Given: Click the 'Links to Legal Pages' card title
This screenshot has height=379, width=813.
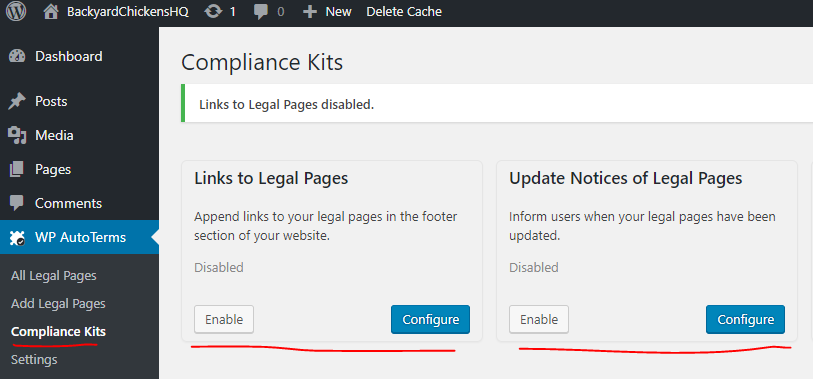Looking at the screenshot, I should click(x=271, y=178).
